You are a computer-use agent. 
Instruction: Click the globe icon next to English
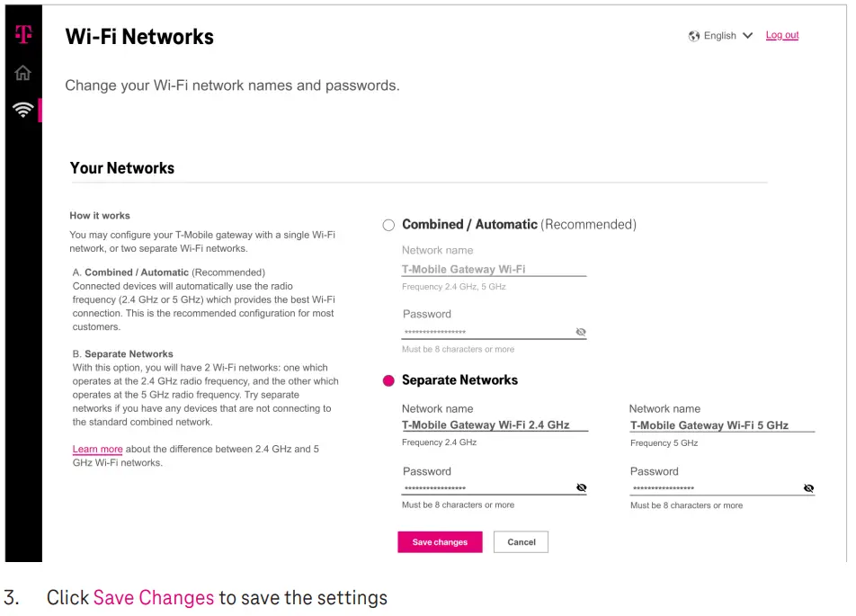693,35
